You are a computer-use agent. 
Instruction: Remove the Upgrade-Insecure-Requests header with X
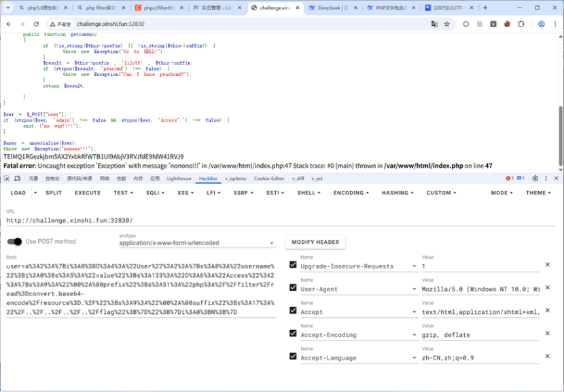coord(547,265)
